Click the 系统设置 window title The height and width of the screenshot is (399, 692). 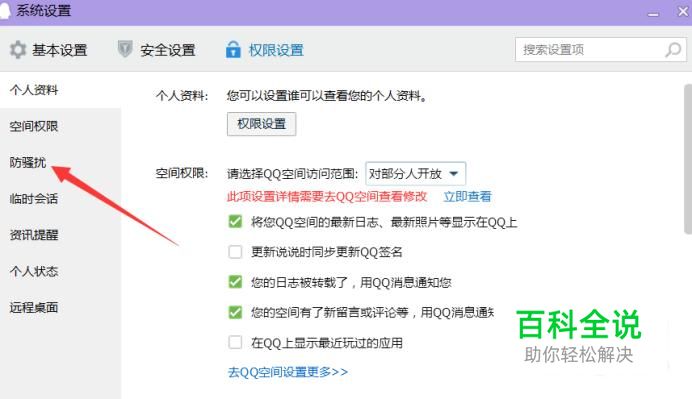click(44, 10)
